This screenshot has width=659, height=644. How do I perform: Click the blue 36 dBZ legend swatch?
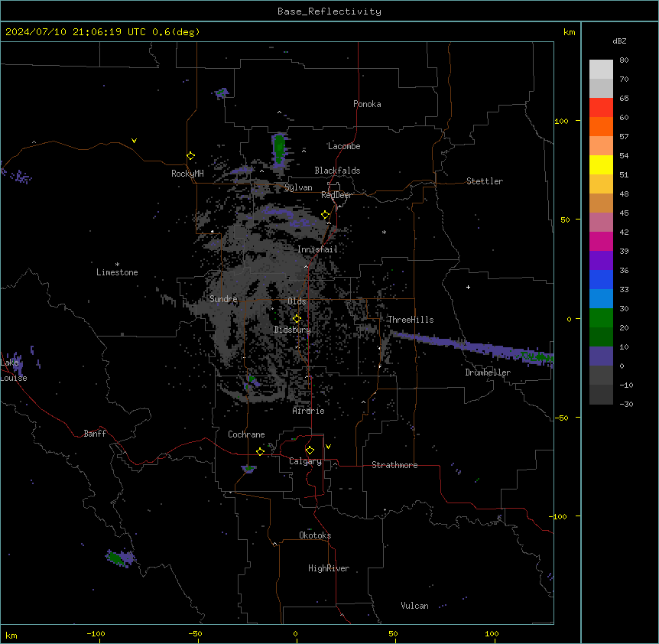(x=601, y=279)
